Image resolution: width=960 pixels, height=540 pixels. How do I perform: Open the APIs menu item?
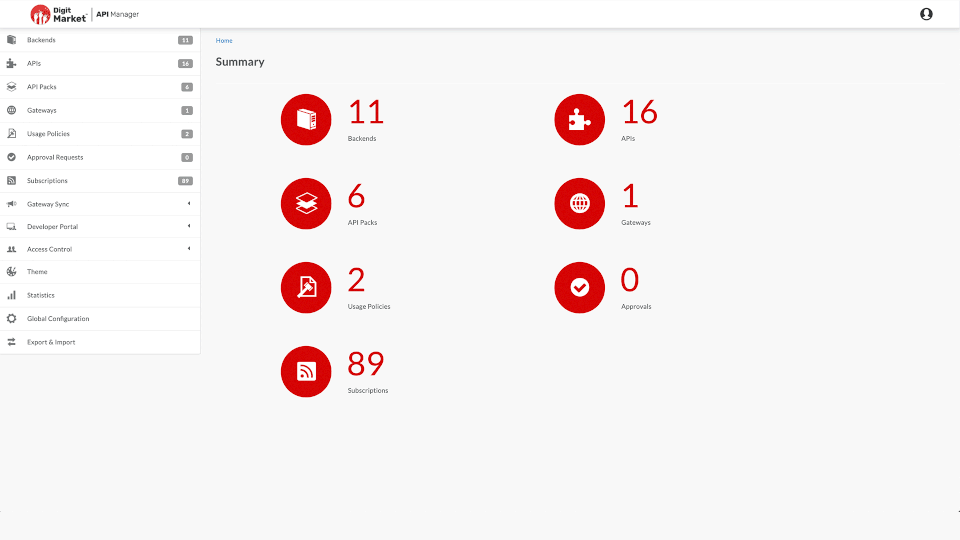pos(100,64)
